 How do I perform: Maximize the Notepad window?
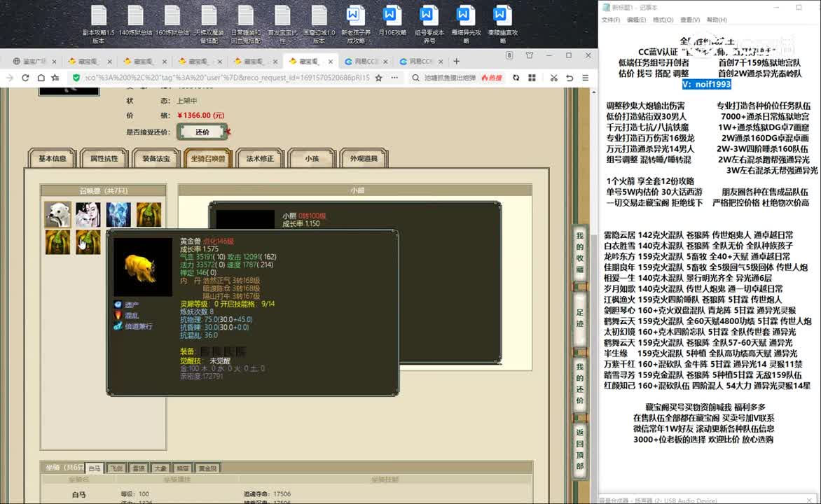(799, 7)
